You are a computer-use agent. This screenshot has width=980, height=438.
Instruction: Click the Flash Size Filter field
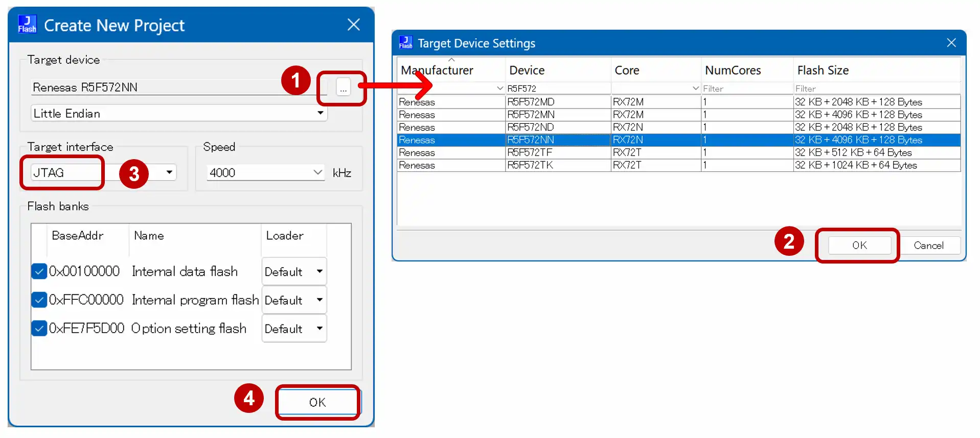point(877,89)
